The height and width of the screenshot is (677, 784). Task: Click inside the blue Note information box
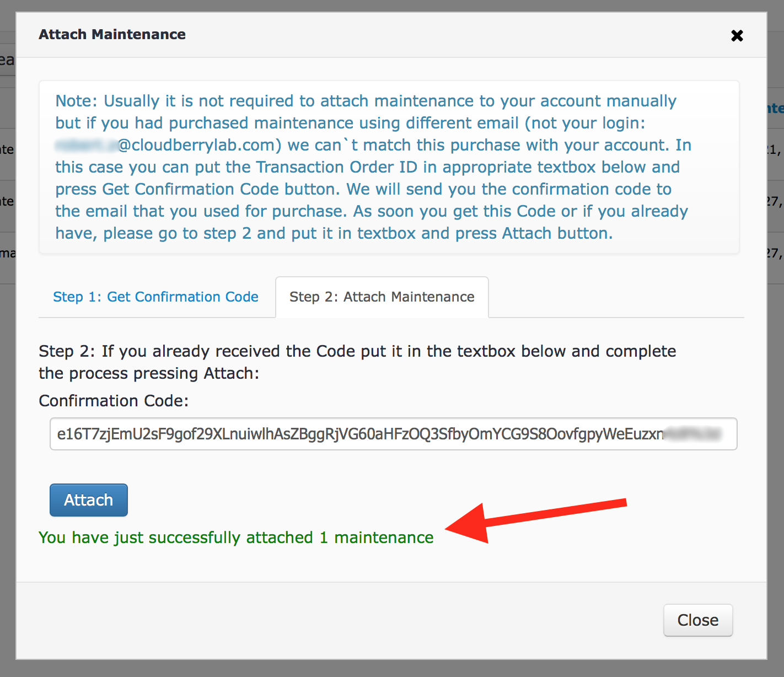389,167
